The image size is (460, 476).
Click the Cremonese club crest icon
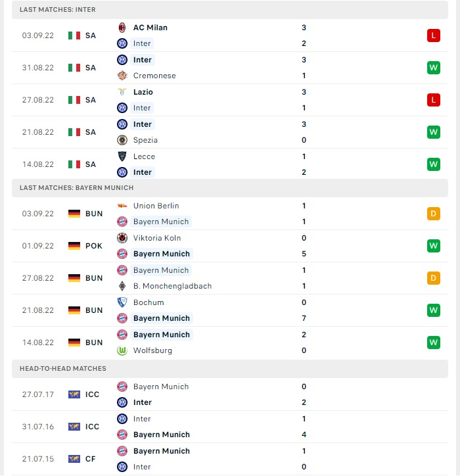pos(122,76)
